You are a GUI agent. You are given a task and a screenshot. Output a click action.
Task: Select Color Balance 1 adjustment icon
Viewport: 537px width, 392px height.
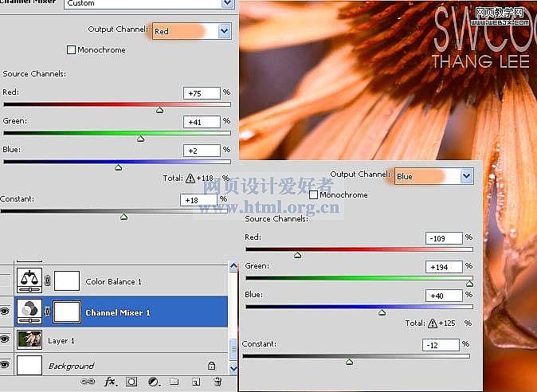29,280
